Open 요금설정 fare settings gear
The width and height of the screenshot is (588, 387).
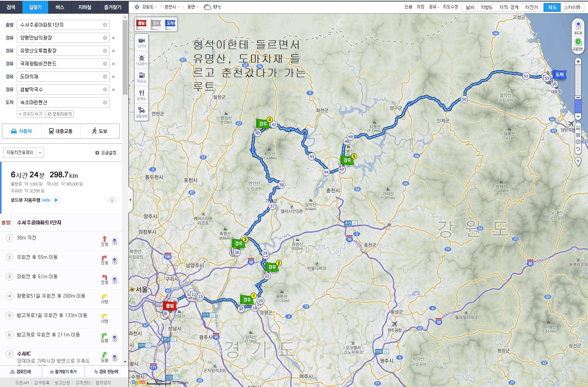pyautogui.click(x=106, y=153)
